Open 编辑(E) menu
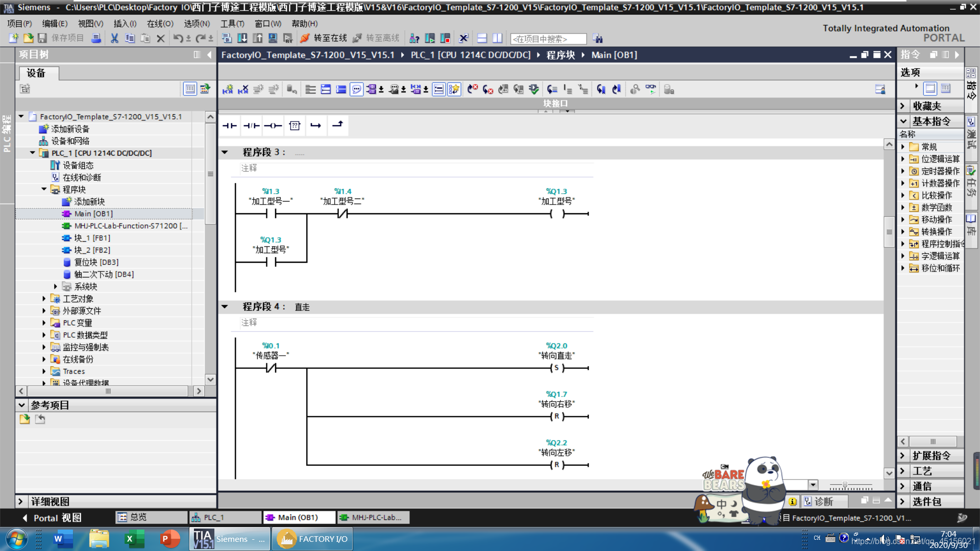 point(55,23)
